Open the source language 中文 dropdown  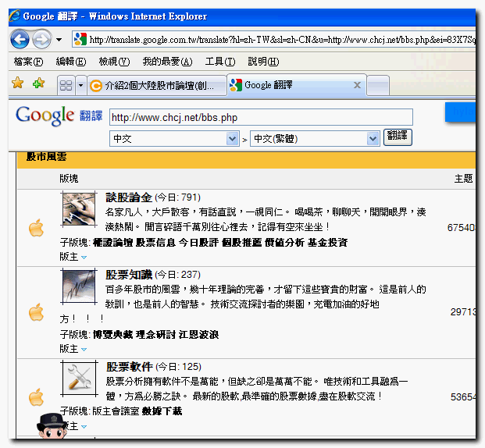174,138
